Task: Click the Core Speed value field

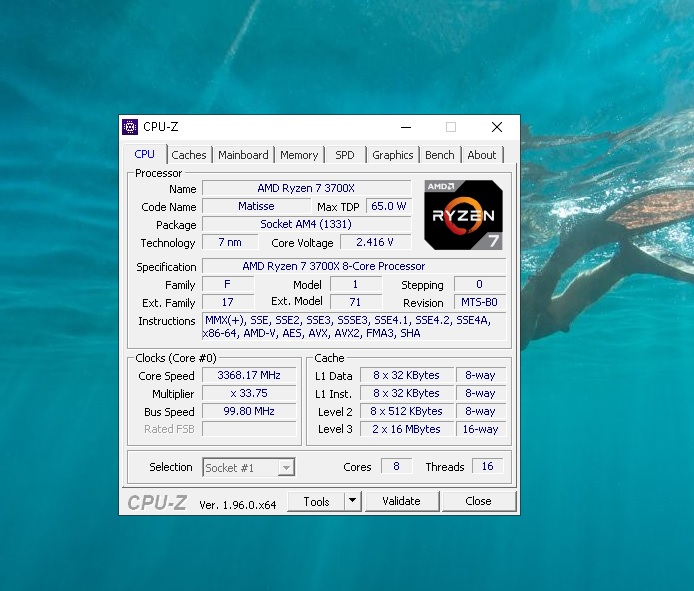Action: pos(249,376)
